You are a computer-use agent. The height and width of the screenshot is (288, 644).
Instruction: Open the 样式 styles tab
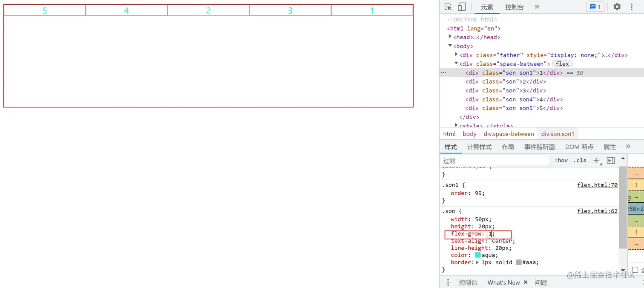click(451, 147)
